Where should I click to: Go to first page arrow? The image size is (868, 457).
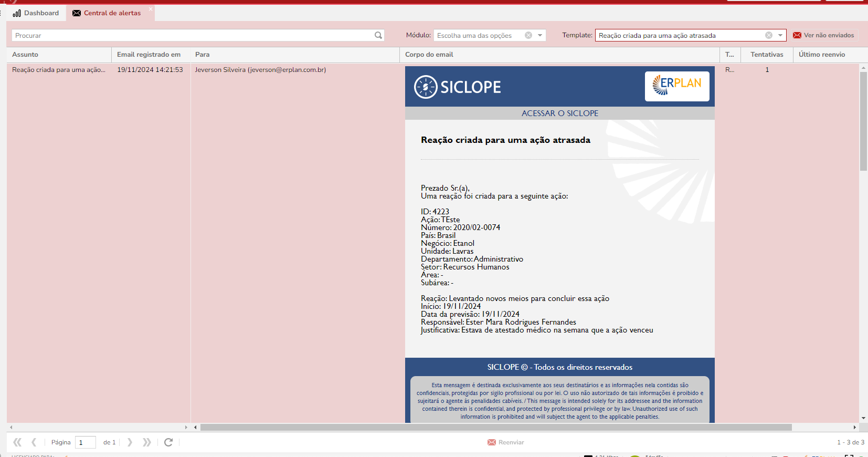[17, 442]
